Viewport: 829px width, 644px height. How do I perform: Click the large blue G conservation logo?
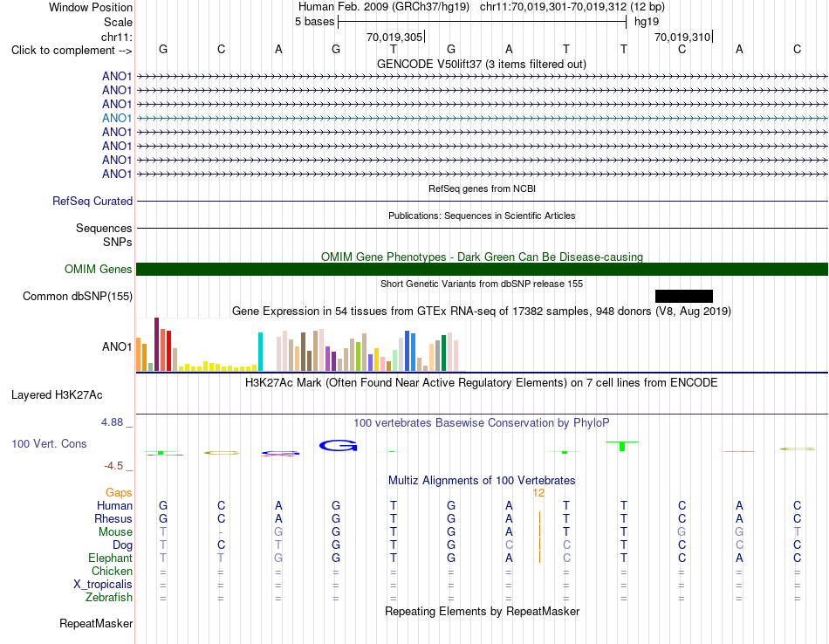pyautogui.click(x=338, y=446)
